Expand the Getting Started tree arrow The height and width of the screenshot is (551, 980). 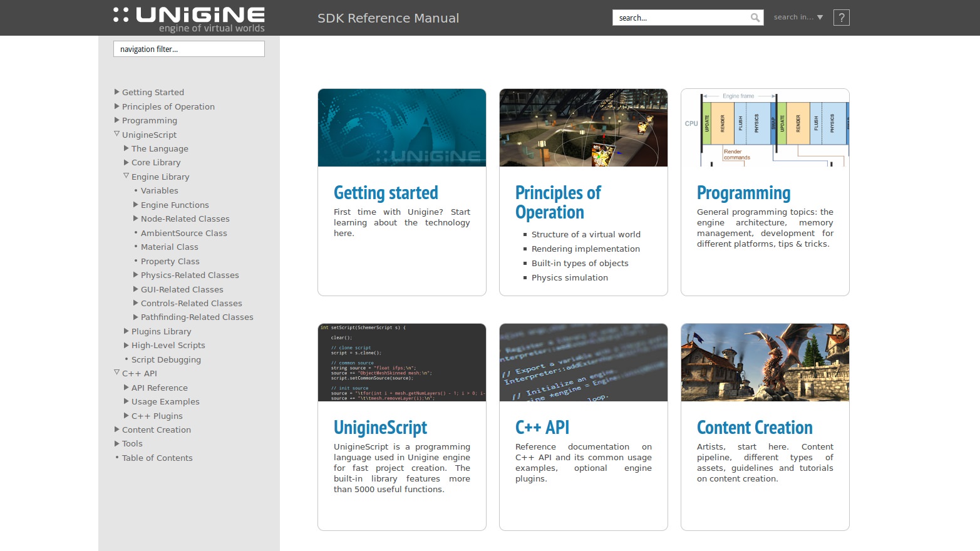click(x=116, y=92)
